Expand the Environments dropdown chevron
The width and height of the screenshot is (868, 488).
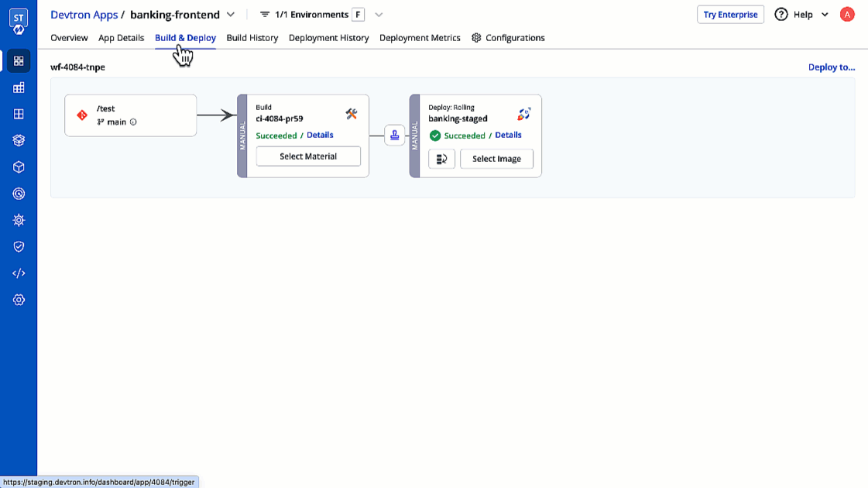[378, 14]
